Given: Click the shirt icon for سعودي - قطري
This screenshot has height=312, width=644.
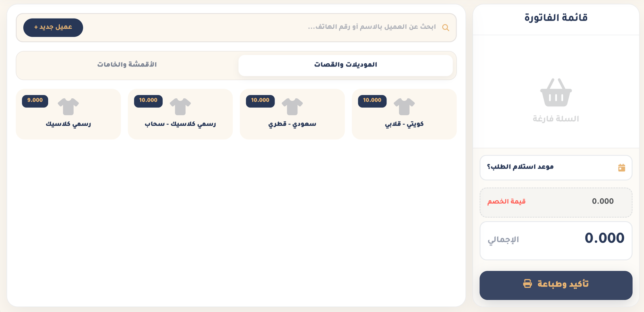Looking at the screenshot, I should coord(292,106).
